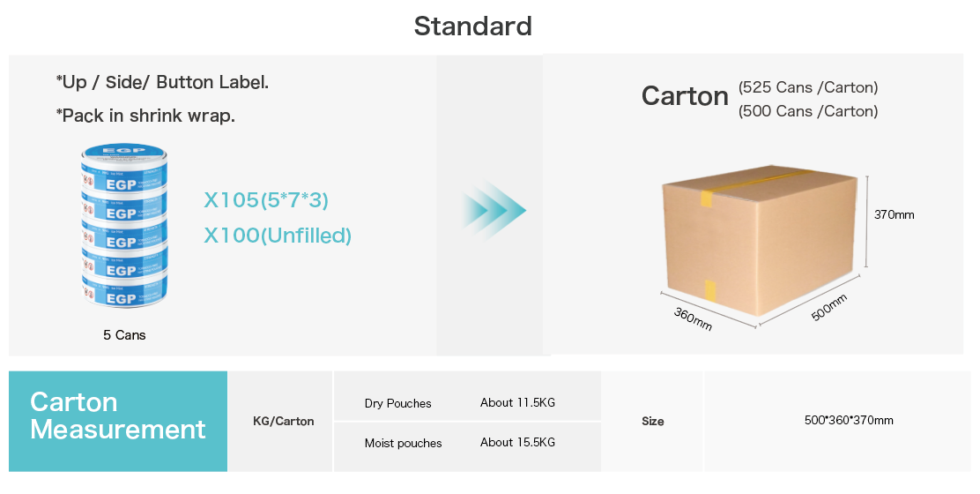Select the "(500 Cans /Carton)" label

point(808,111)
